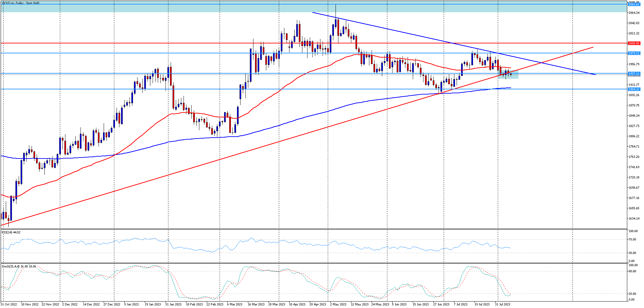This screenshot has height=308, width=644.
Task: Click the '27 Jun 2023' date label
Action: (441, 304)
